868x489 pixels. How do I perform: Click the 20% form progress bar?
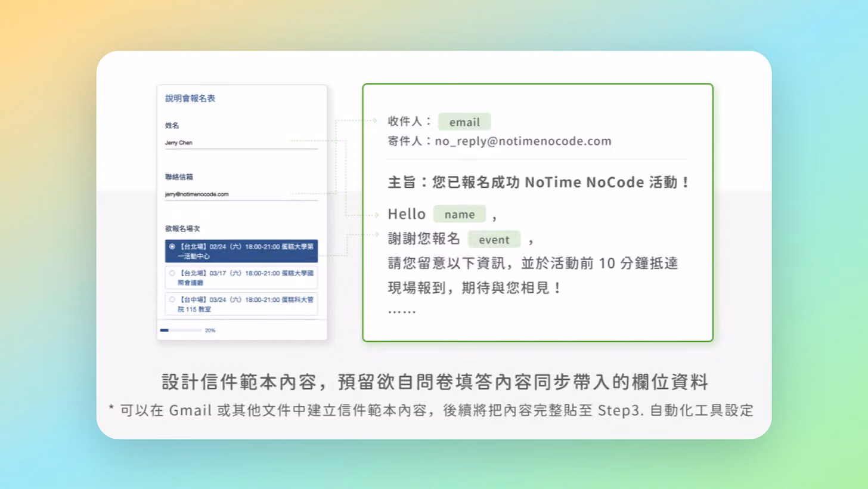tap(181, 330)
